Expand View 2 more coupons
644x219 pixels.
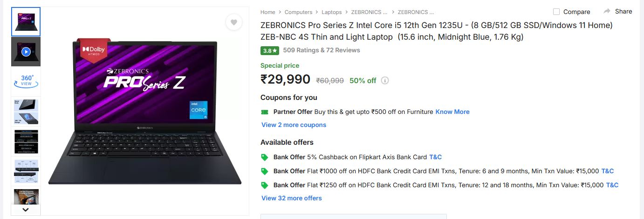click(294, 125)
